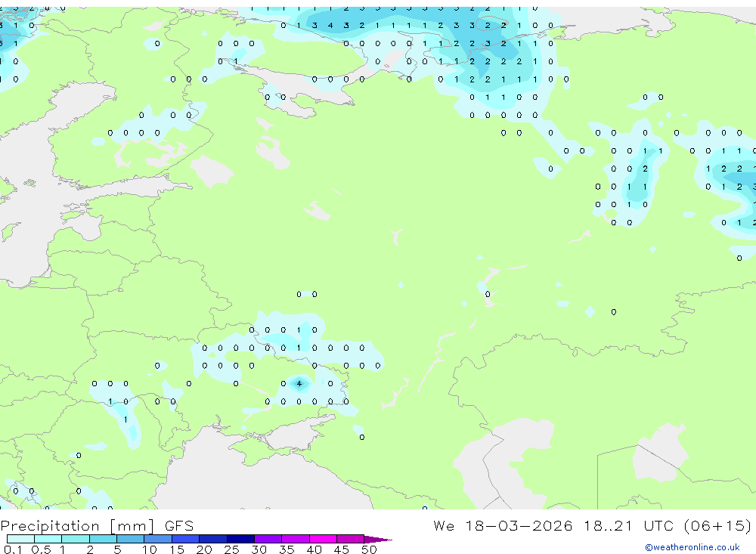Viewport: 756px width, 554px height.
Task: Click the '(06+15)' forecast run label
Action: (717, 525)
